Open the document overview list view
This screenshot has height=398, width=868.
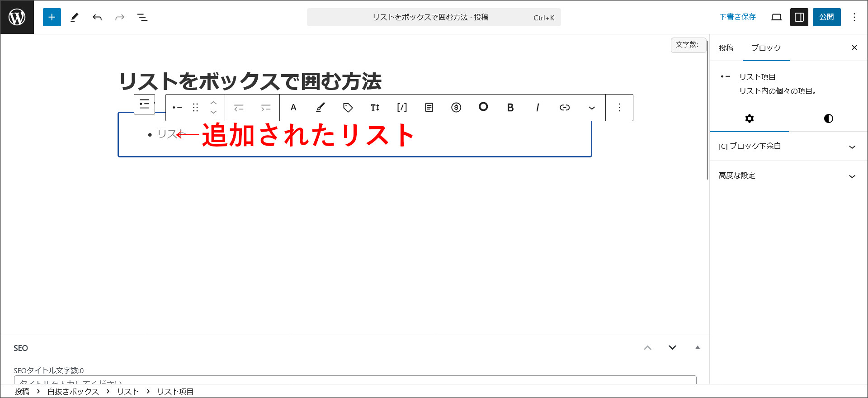(142, 17)
